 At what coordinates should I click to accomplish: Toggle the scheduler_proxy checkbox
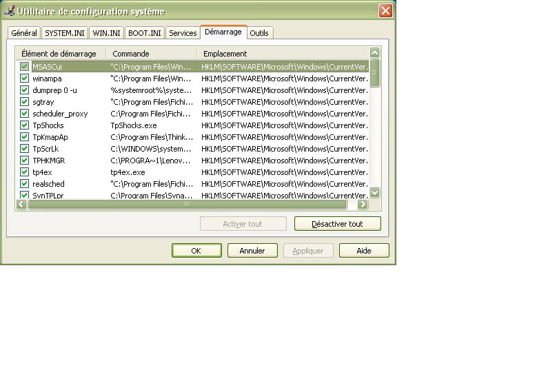tap(24, 113)
